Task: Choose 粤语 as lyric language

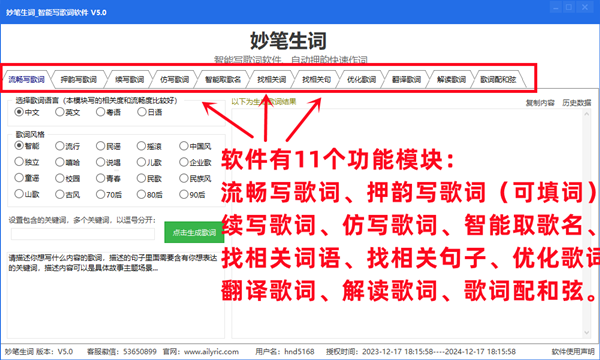Action: pos(108,112)
